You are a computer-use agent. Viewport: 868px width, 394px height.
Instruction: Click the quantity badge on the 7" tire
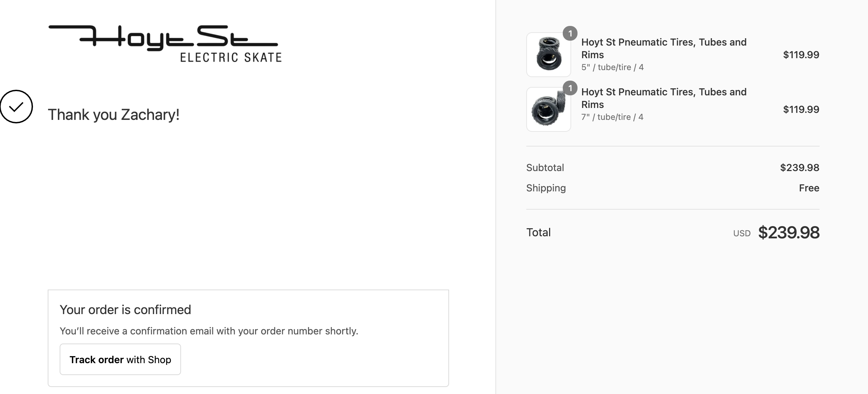coord(570,88)
